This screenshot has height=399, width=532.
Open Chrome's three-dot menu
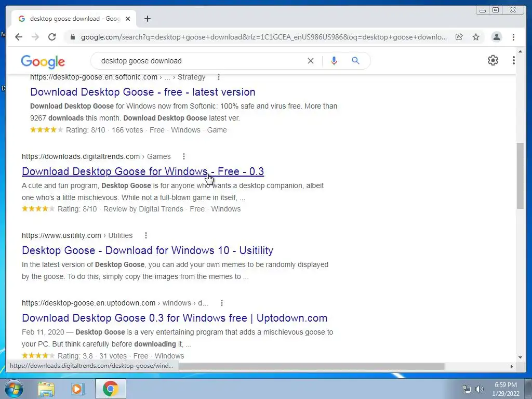[x=513, y=37]
